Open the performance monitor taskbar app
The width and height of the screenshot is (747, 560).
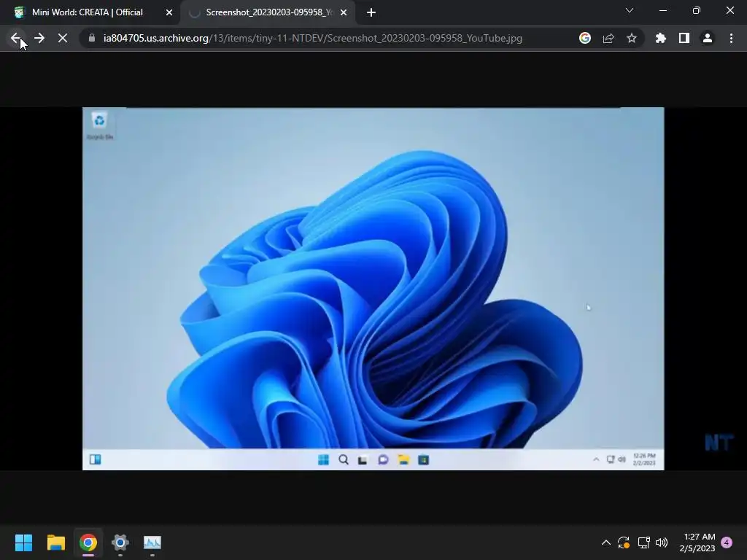coord(152,542)
